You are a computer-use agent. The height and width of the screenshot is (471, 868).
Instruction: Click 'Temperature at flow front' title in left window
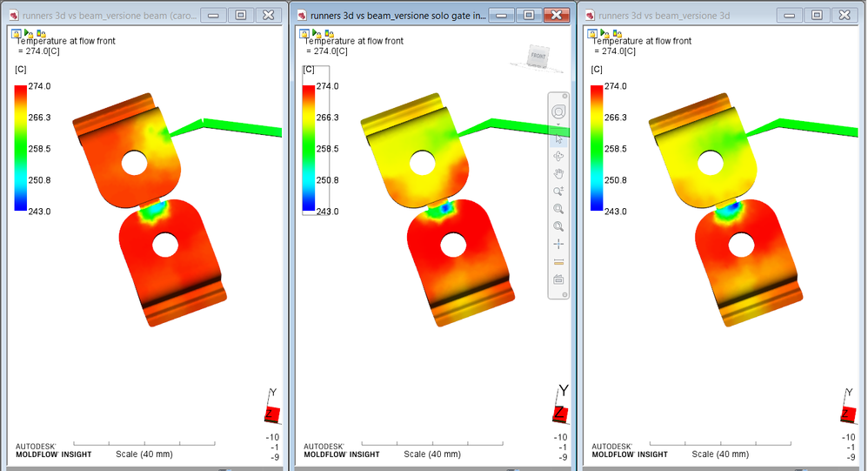click(x=66, y=41)
